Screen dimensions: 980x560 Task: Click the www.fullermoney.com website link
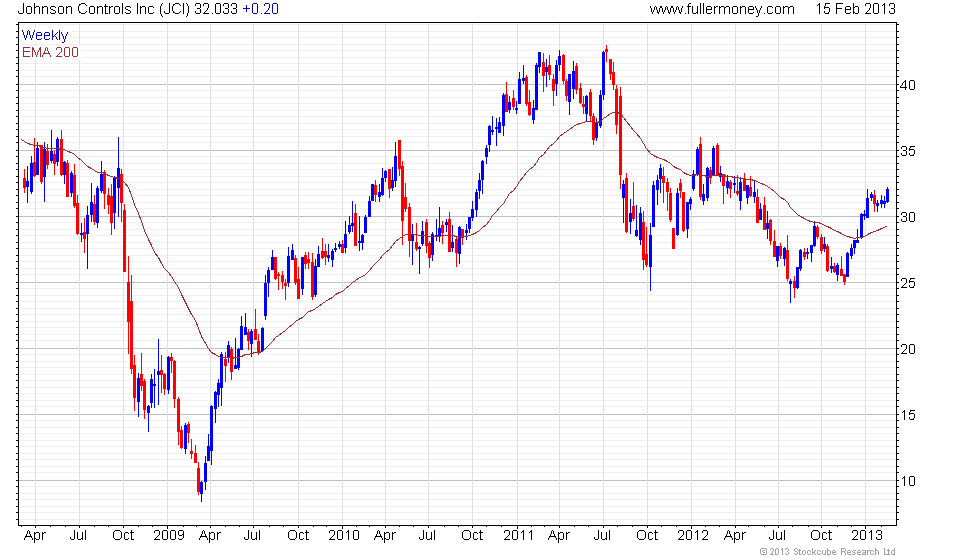tap(721, 9)
